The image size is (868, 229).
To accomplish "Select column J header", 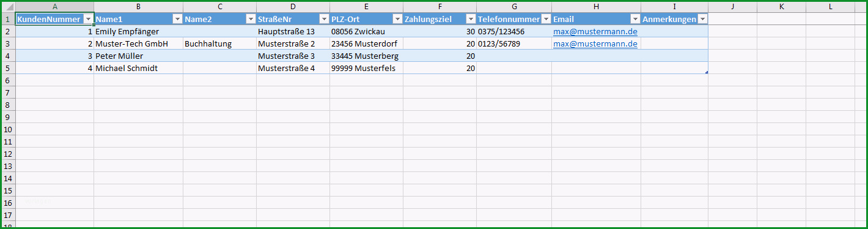I will (732, 6).
